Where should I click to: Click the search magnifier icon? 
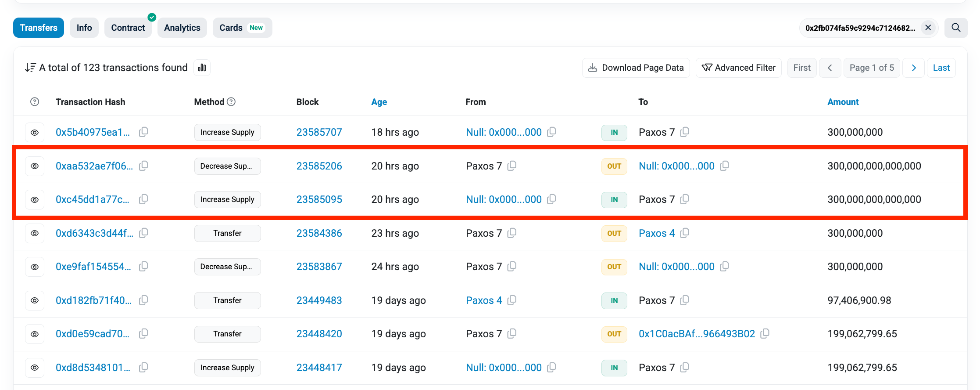pyautogui.click(x=956, y=28)
